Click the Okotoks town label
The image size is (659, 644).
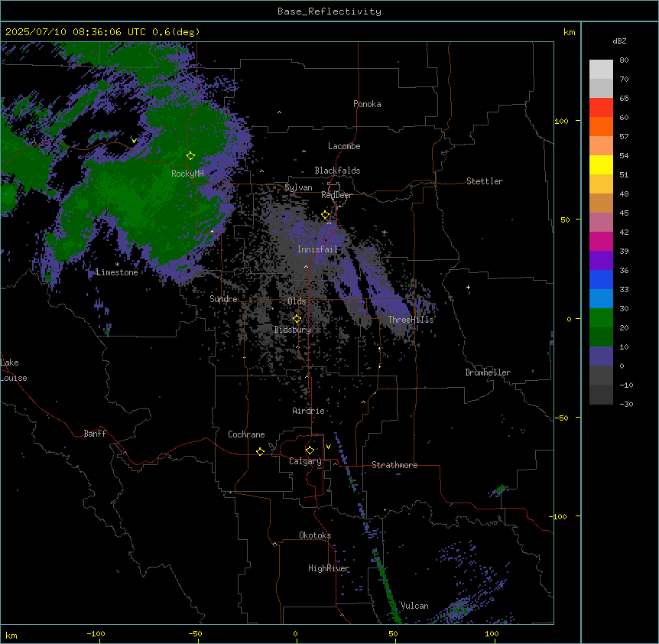(315, 535)
